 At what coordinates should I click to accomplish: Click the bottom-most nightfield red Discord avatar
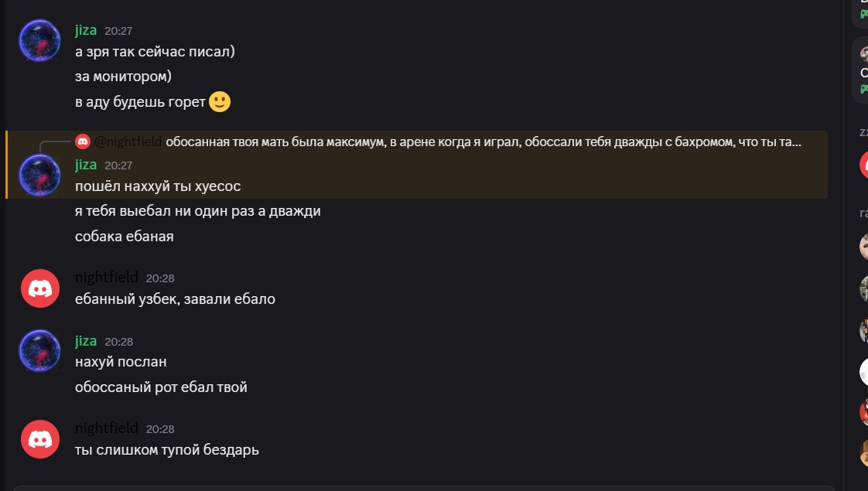[x=39, y=439]
